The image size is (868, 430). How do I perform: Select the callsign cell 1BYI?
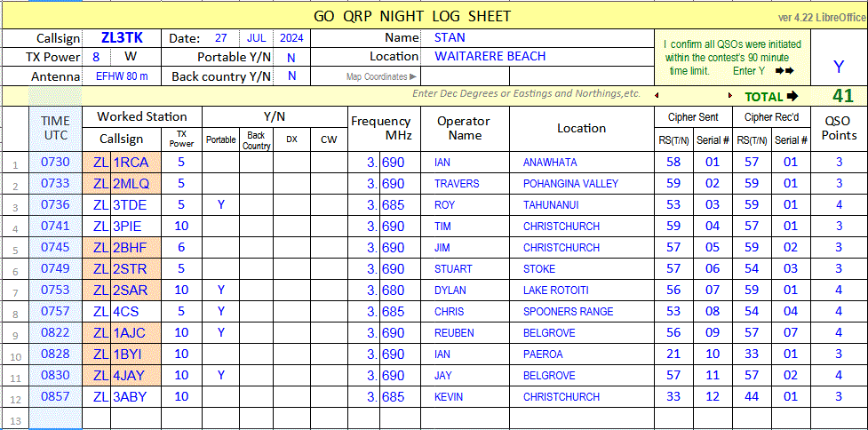pyautogui.click(x=136, y=354)
